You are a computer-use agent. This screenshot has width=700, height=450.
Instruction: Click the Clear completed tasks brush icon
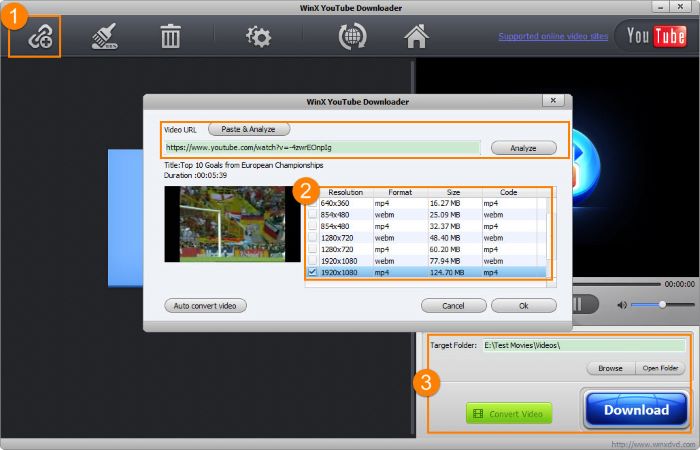pyautogui.click(x=105, y=37)
